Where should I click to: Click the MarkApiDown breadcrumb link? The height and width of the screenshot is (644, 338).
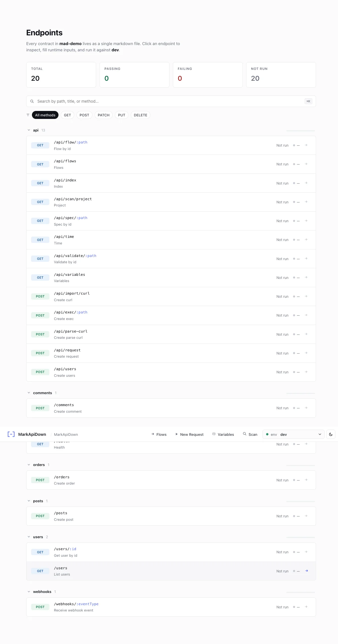click(66, 435)
